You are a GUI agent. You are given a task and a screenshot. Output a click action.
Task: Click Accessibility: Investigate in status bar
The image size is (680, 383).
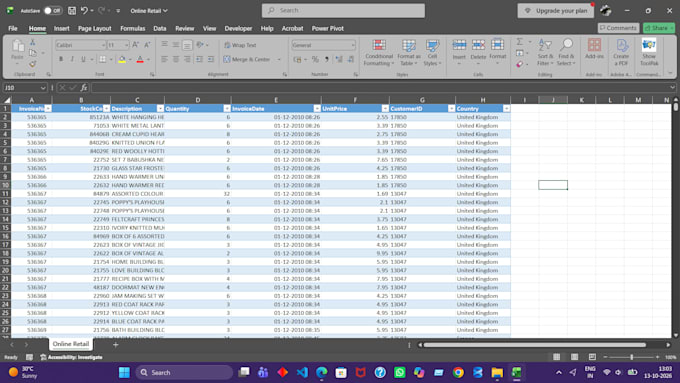pos(72,357)
